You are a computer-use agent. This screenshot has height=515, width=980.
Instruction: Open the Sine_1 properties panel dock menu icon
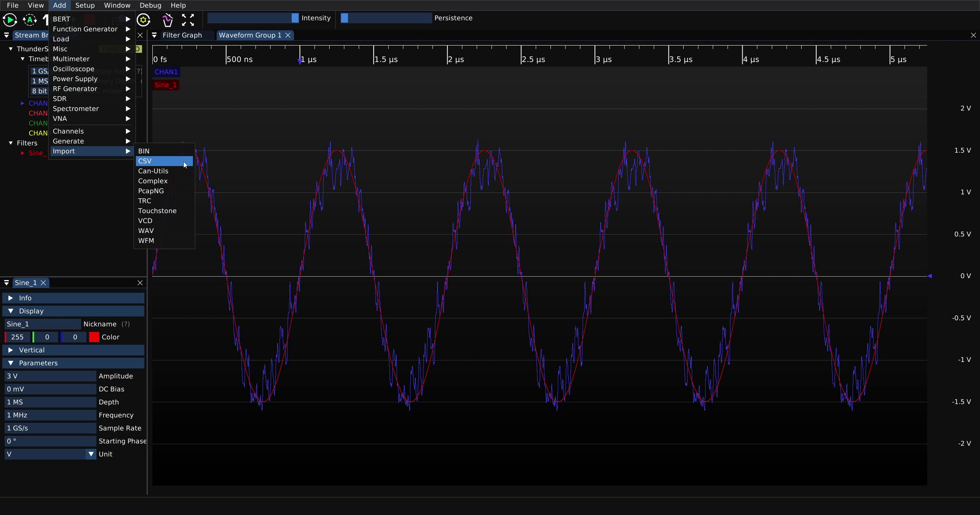pyautogui.click(x=7, y=283)
